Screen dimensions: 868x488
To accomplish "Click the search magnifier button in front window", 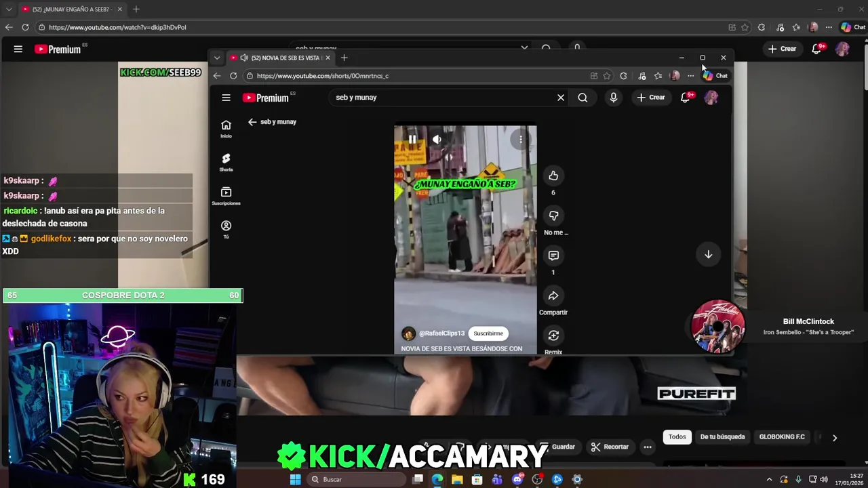I will [583, 98].
